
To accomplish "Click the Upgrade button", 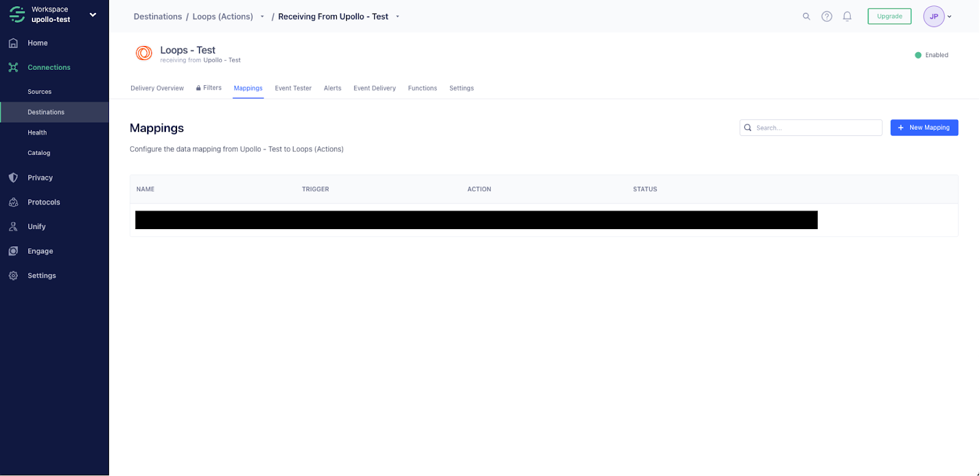I will [x=889, y=17].
